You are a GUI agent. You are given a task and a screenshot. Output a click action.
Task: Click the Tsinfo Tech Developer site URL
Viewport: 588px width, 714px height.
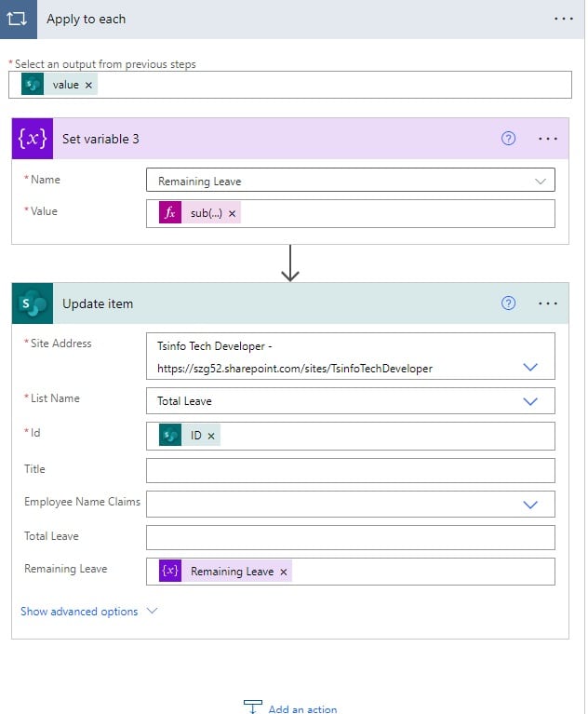[x=294, y=369]
